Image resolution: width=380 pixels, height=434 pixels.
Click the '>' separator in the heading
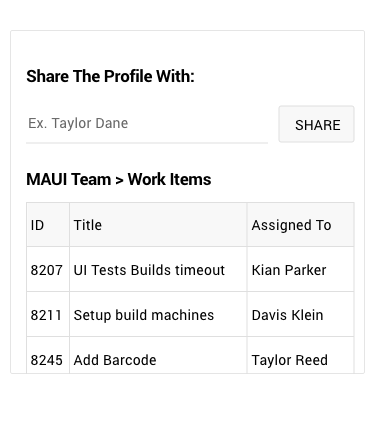(x=119, y=180)
